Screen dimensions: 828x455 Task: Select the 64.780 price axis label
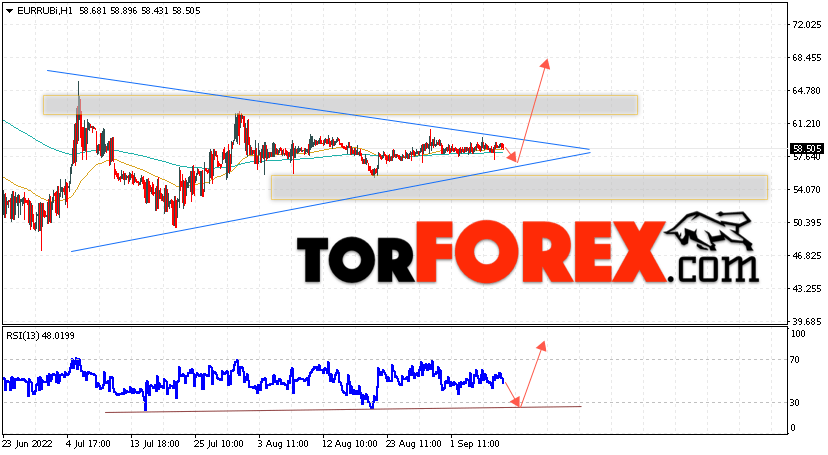(x=807, y=91)
